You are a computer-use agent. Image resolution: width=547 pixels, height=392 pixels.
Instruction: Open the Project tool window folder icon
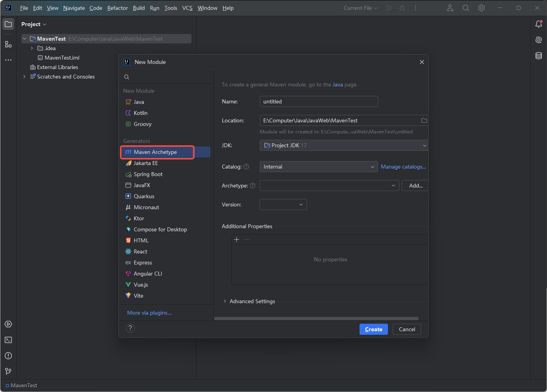pyautogui.click(x=8, y=24)
